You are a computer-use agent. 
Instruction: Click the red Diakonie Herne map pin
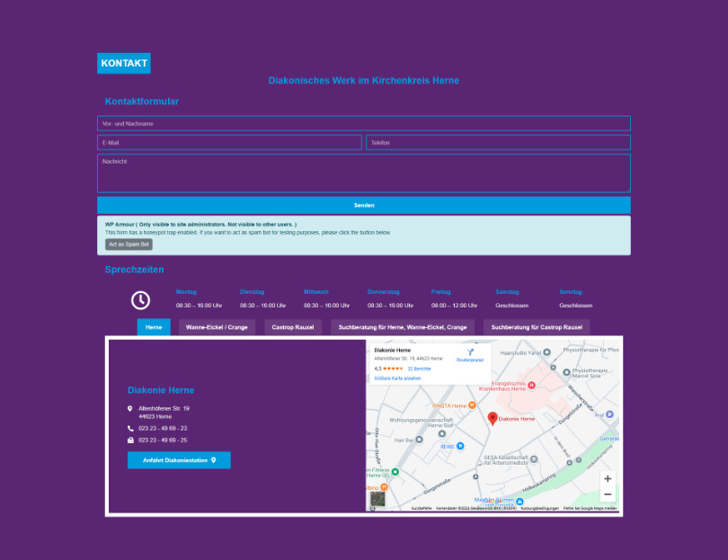pyautogui.click(x=492, y=417)
